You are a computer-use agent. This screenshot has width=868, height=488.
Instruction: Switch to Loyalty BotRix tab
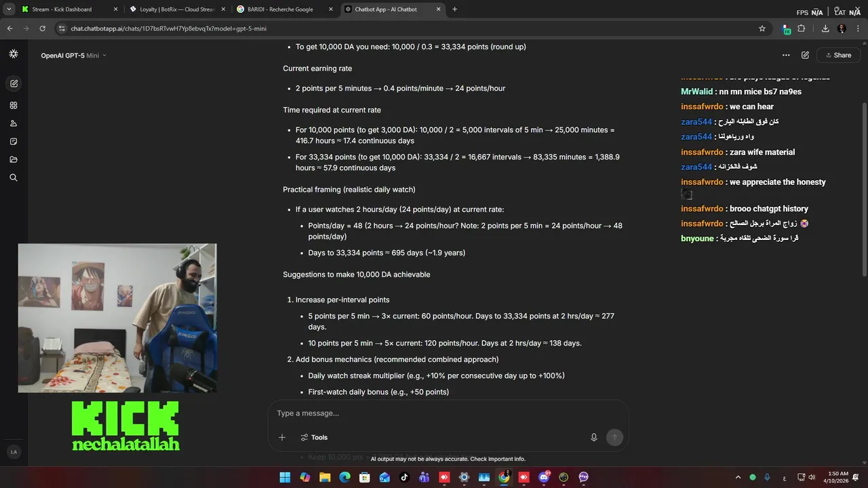[177, 9]
